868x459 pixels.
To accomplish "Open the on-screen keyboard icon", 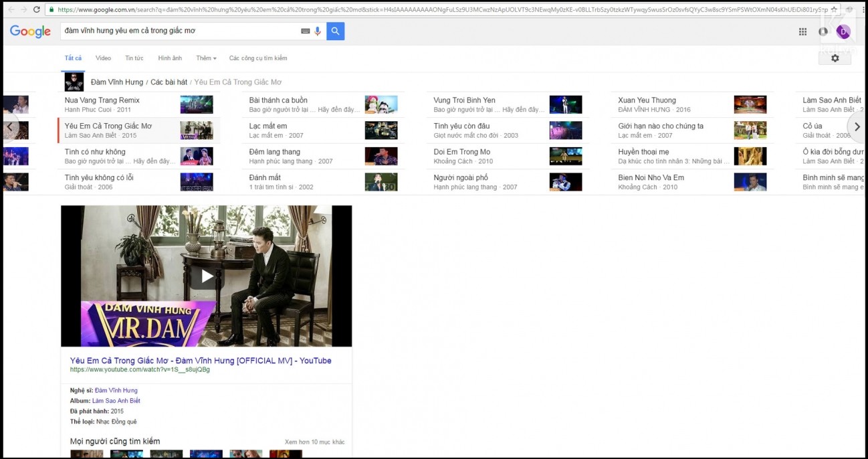I will click(306, 31).
